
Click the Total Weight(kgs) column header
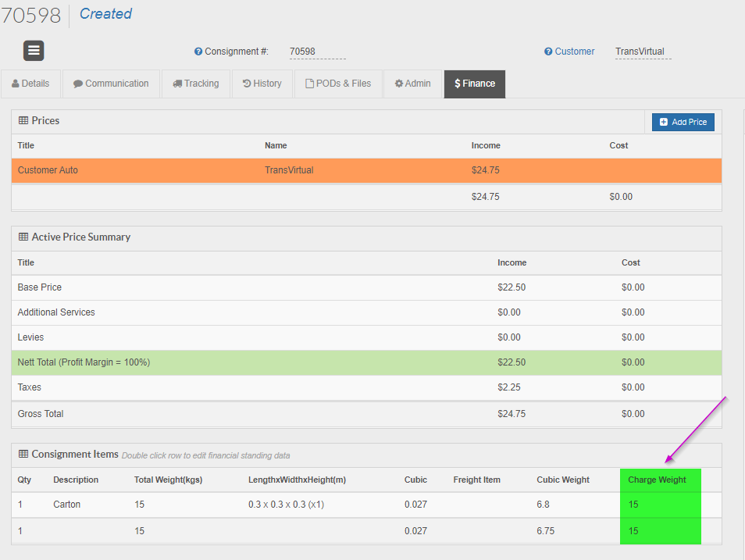pyautogui.click(x=168, y=480)
